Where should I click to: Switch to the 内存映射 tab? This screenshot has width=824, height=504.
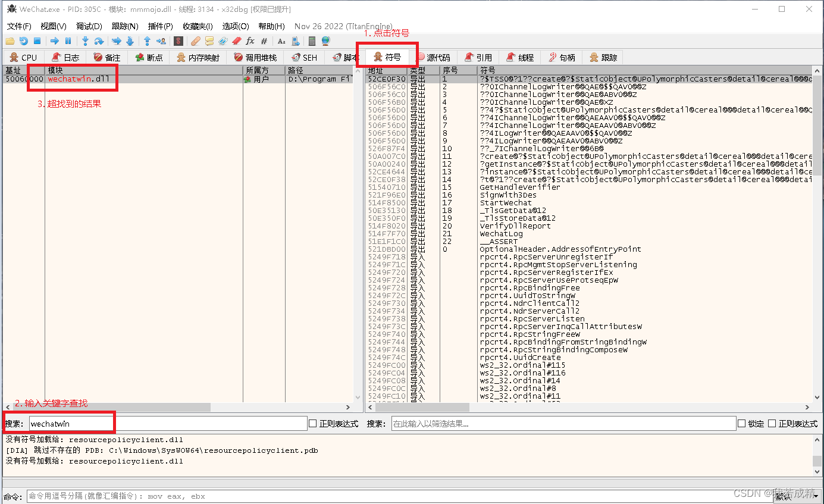(x=198, y=58)
